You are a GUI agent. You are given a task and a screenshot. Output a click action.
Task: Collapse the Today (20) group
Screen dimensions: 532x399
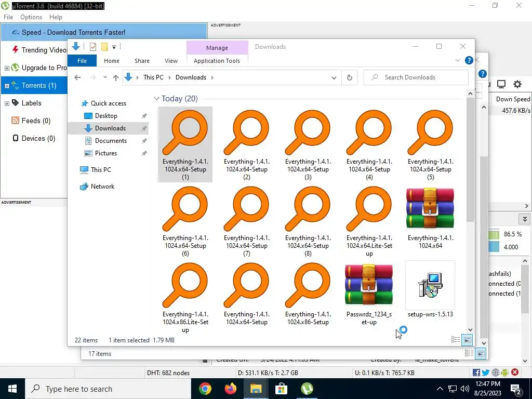pos(156,99)
